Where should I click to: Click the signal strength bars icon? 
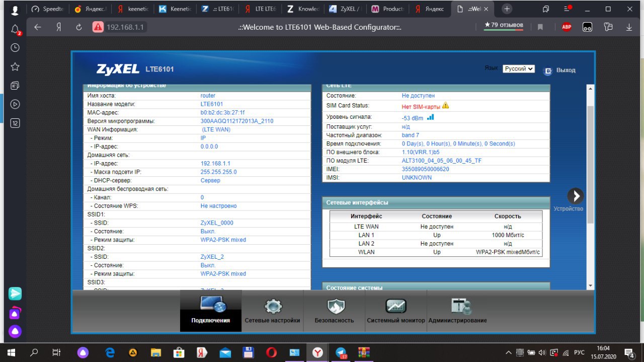coord(430,117)
